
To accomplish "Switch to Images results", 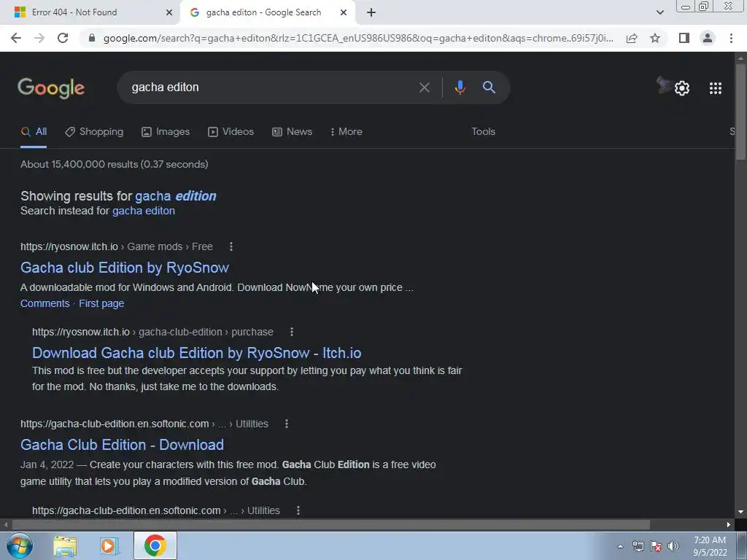I will tap(166, 132).
